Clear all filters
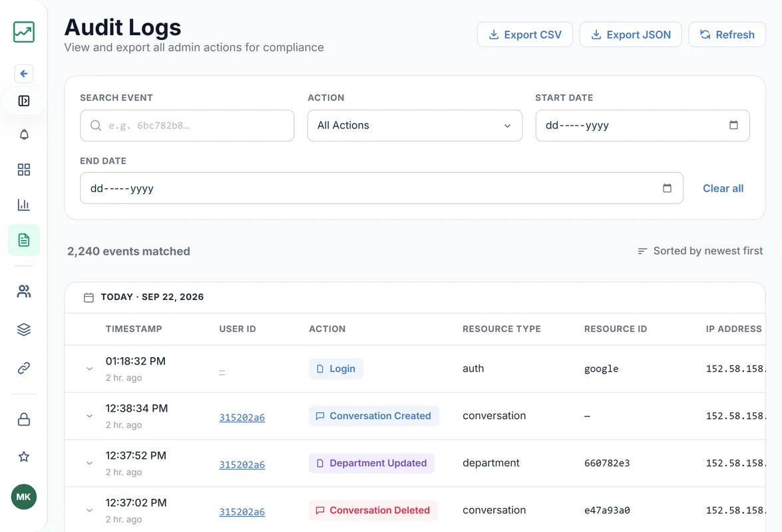The height and width of the screenshot is (532, 782). tap(723, 188)
